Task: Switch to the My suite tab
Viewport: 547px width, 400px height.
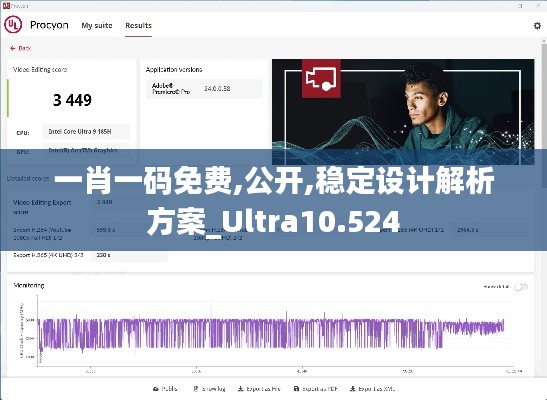Action: (x=97, y=25)
